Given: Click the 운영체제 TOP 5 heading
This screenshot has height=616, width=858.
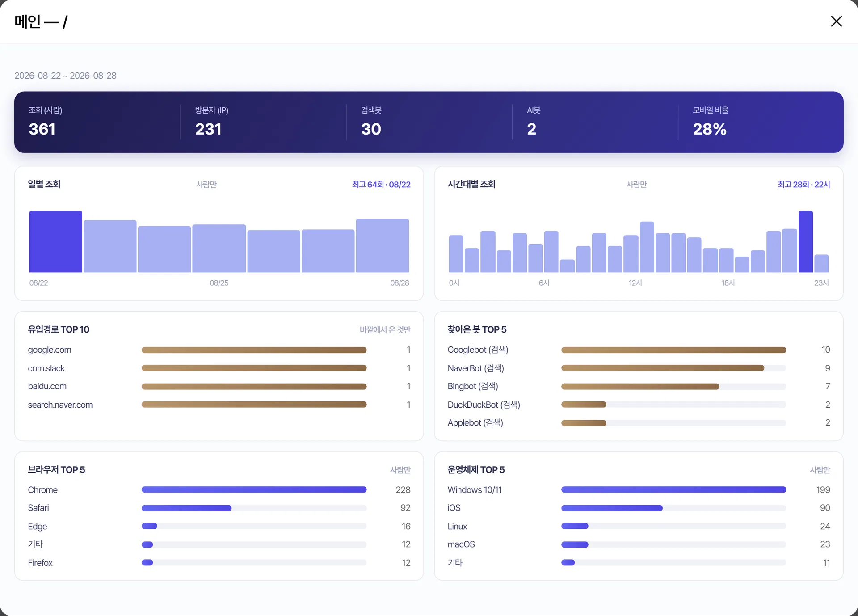Looking at the screenshot, I should (476, 470).
